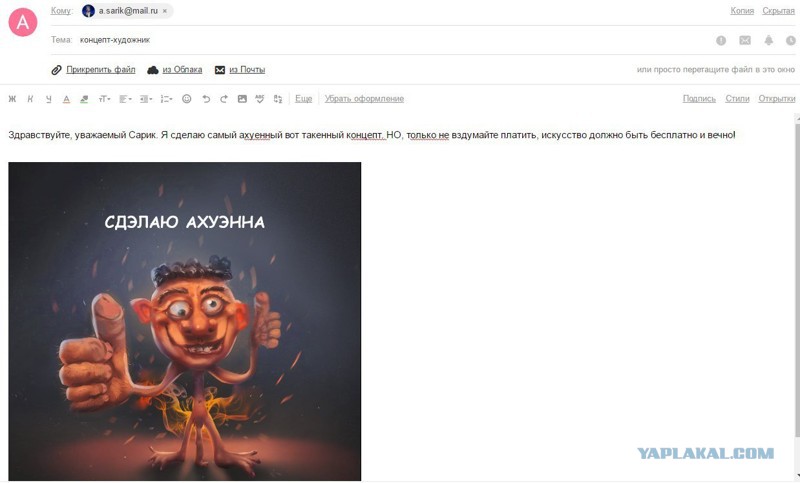This screenshot has width=800, height=483.
Task: Toggle reply reminder bell icon
Action: click(x=769, y=40)
